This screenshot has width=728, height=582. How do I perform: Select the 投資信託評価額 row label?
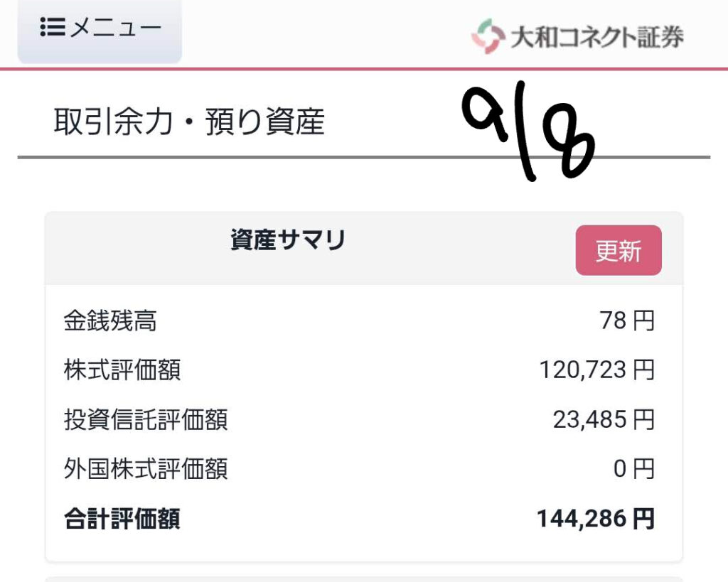pyautogui.click(x=146, y=419)
